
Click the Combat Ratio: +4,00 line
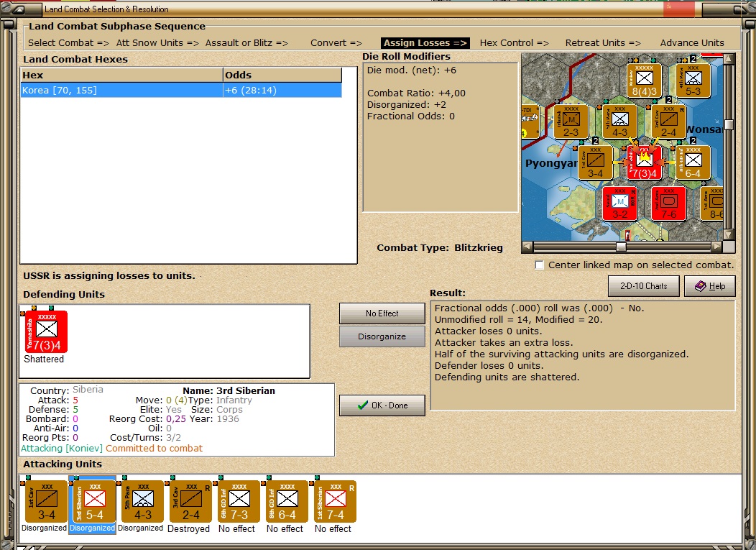(416, 93)
